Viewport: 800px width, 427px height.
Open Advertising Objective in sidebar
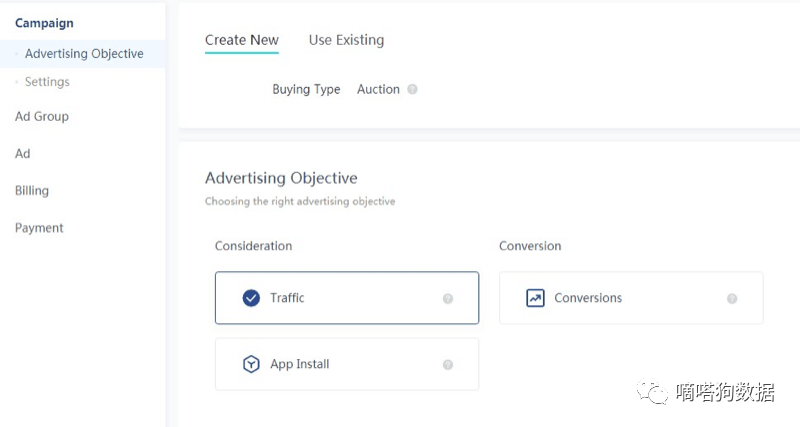(84, 54)
